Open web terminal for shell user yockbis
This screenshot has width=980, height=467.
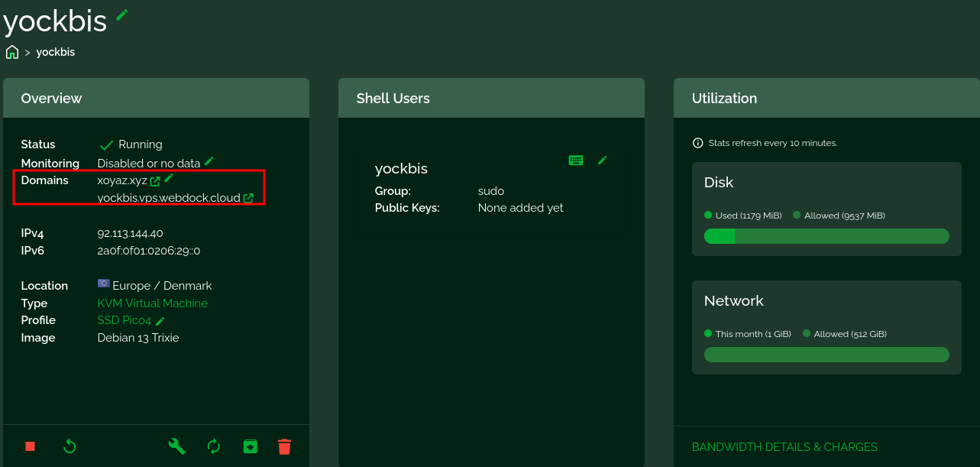pos(576,161)
